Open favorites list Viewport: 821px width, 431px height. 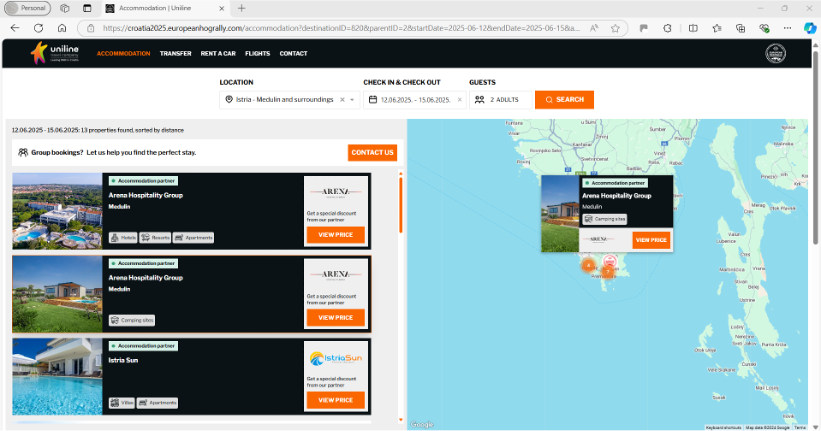[717, 28]
